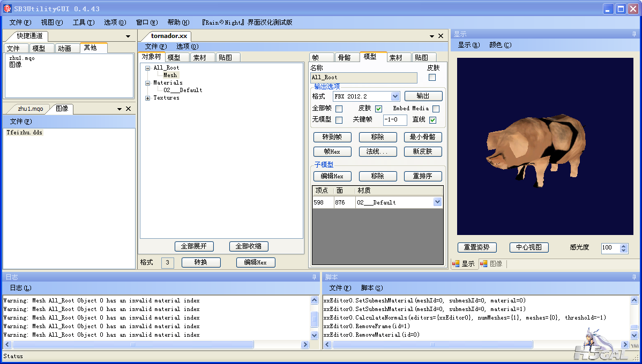Image resolution: width=642 pixels, height=364 pixels.
Task: Close the tornador.xx document with its X icon
Action: tap(441, 36)
